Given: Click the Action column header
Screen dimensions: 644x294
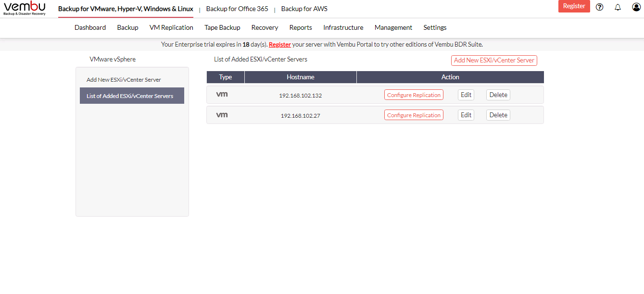Looking at the screenshot, I should 450,77.
